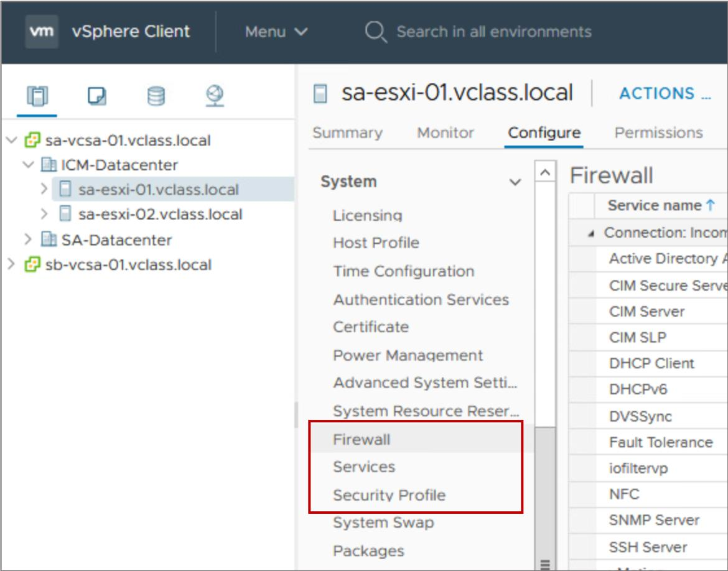The height and width of the screenshot is (571, 728).
Task: Expand the sa-esxi-02.vclass.local host node
Action: point(44,214)
